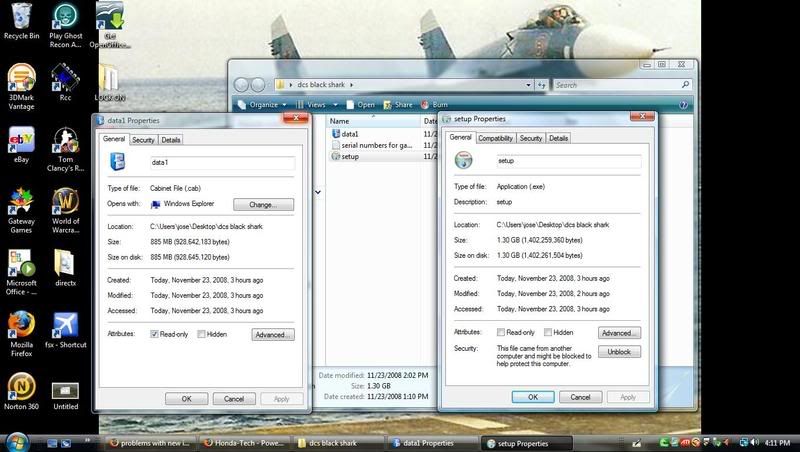The image size is (800, 452).
Task: Click the Open toolbar button in explorer
Action: point(360,105)
